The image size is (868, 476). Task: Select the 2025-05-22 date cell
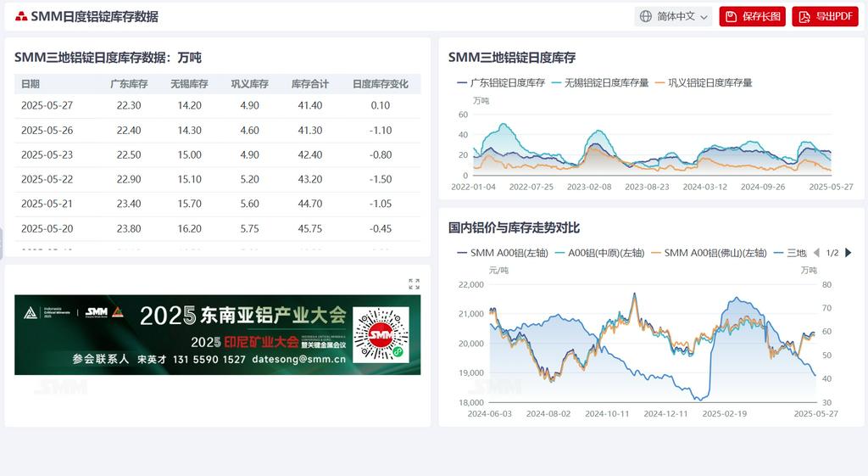point(47,179)
